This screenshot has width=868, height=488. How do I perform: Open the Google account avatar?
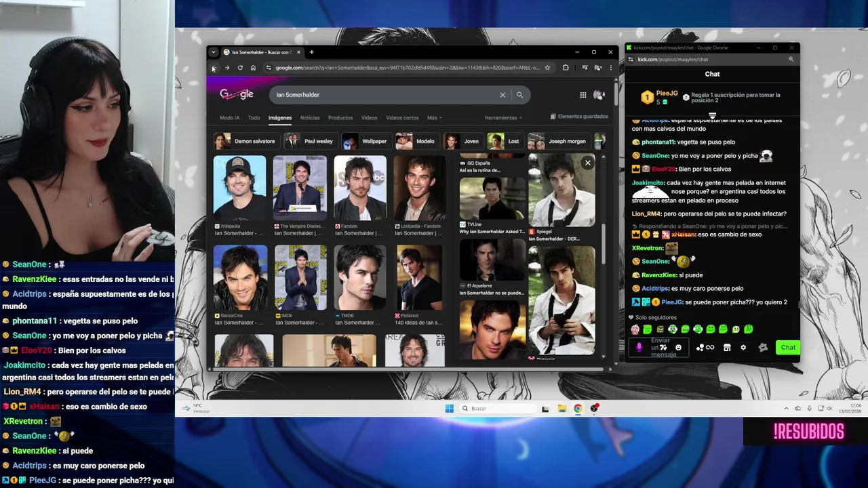pyautogui.click(x=599, y=95)
